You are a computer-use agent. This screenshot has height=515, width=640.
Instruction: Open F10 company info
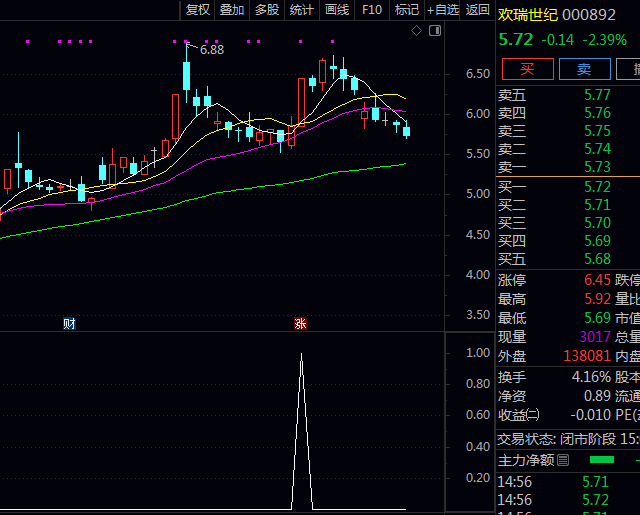pyautogui.click(x=372, y=9)
